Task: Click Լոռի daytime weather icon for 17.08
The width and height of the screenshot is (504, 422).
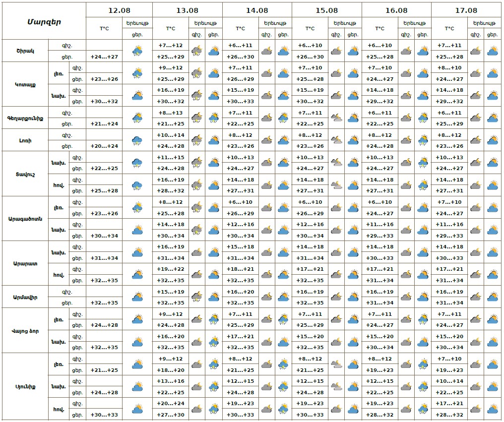Action: pos(492,140)
